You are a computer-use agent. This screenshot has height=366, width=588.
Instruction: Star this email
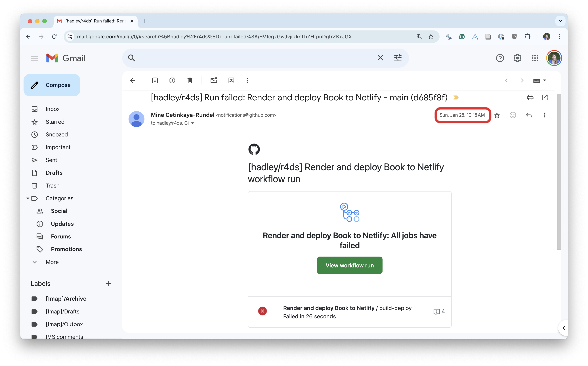coord(497,115)
